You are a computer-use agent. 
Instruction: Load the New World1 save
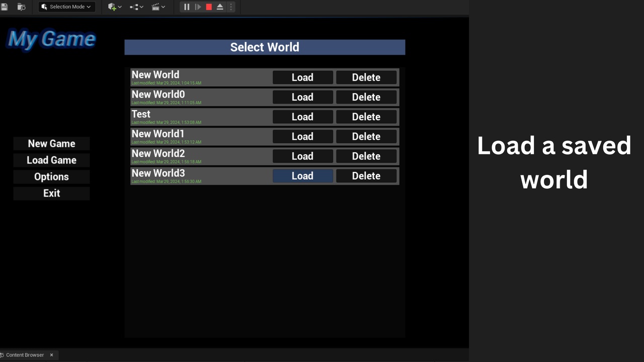pos(302,136)
